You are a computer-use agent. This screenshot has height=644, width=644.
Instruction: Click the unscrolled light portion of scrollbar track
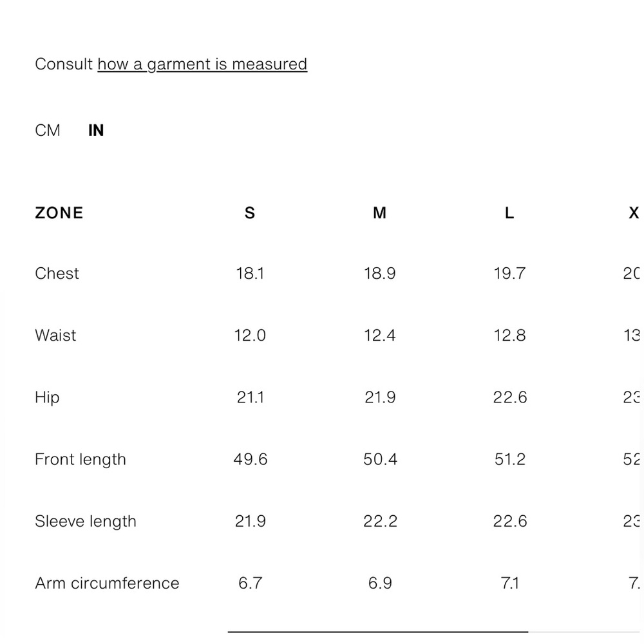click(x=583, y=632)
